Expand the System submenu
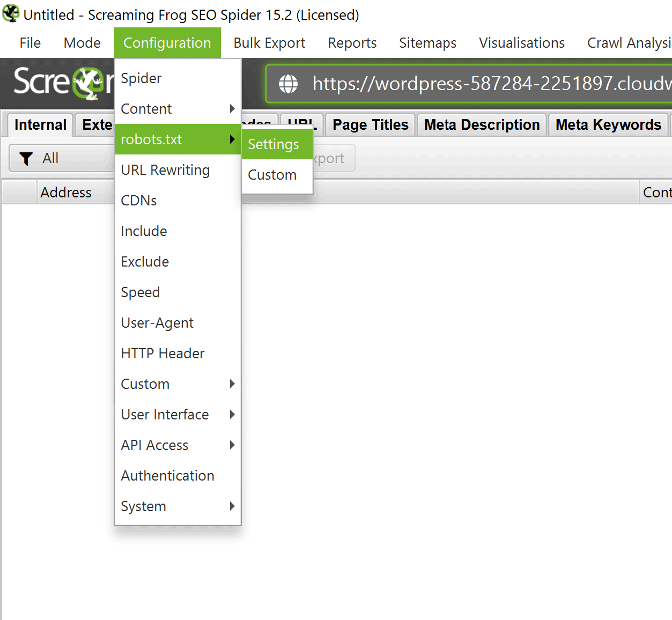 (x=178, y=506)
